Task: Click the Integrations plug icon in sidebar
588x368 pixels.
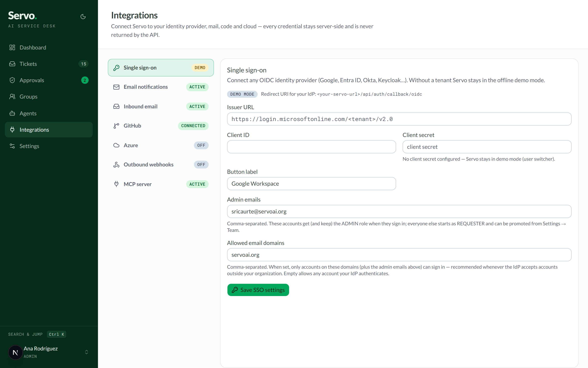Action: point(12,129)
